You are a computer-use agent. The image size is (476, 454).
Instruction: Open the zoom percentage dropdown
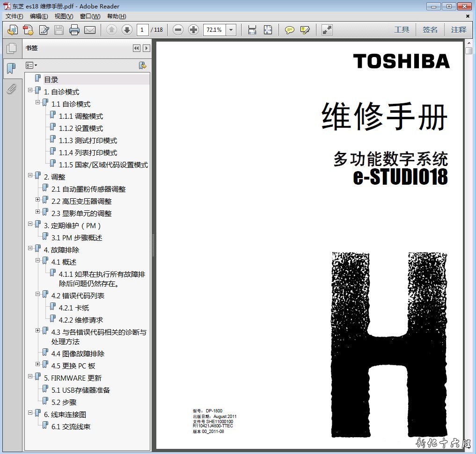[231, 30]
